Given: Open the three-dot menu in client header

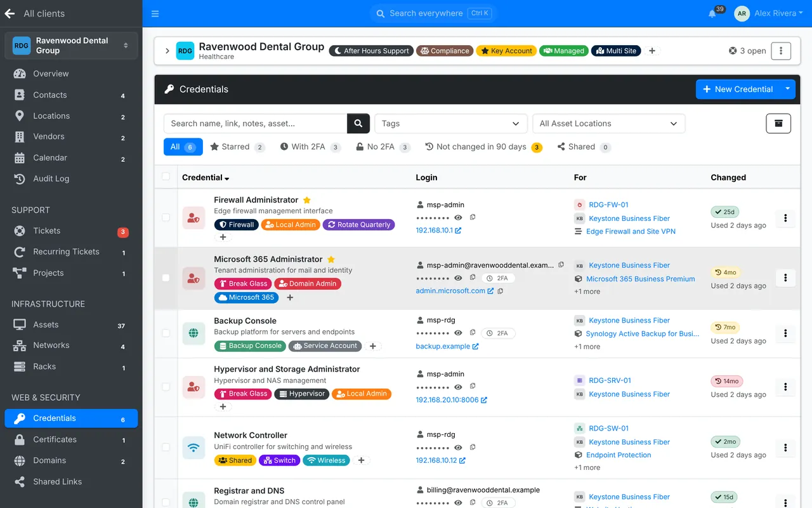Looking at the screenshot, I should 781,51.
